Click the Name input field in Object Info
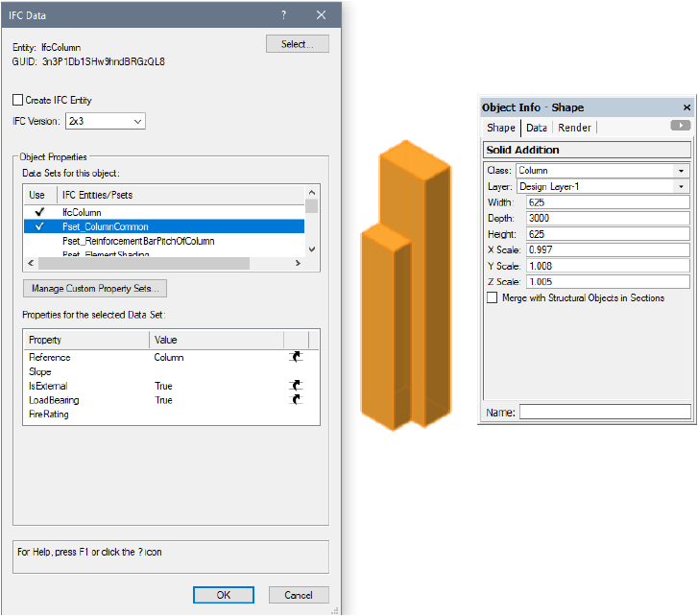The height and width of the screenshot is (616, 698). (x=605, y=412)
